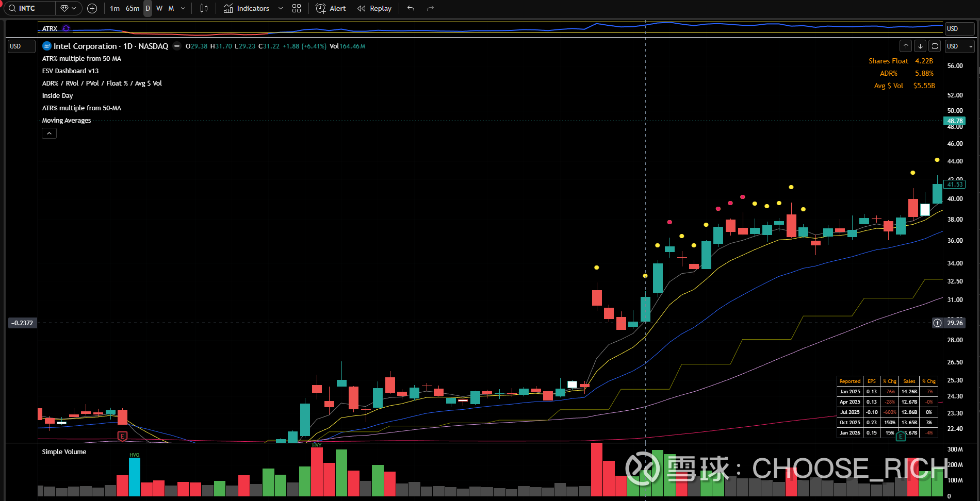Move the main pane up with up arrow
980x501 pixels.
pyautogui.click(x=906, y=46)
